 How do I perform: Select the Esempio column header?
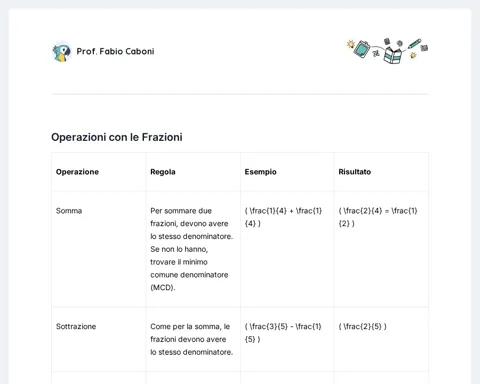click(x=260, y=172)
